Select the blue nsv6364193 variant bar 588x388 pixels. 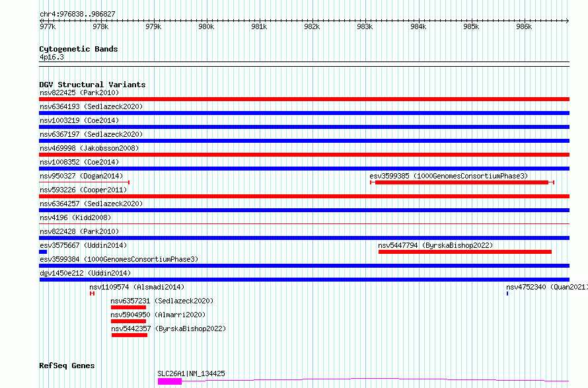tap(304, 113)
